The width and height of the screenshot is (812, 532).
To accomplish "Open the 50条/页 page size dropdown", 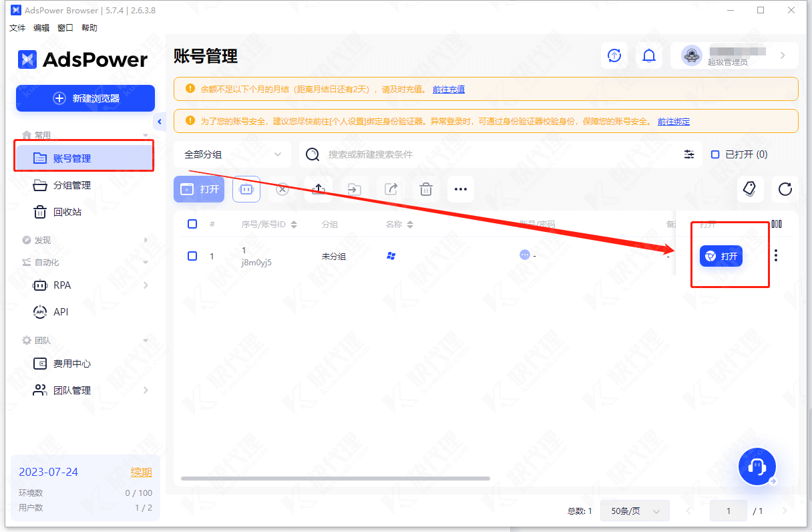I will coord(634,511).
